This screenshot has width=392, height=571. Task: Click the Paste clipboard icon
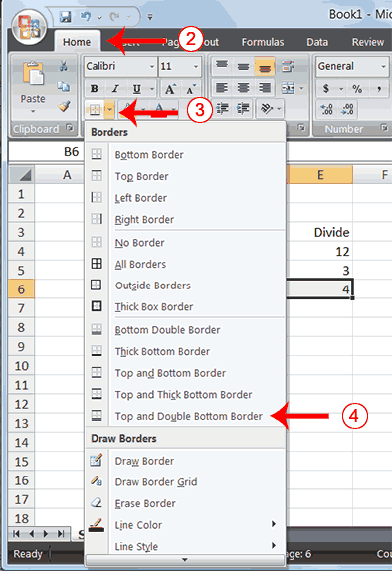click(x=33, y=74)
